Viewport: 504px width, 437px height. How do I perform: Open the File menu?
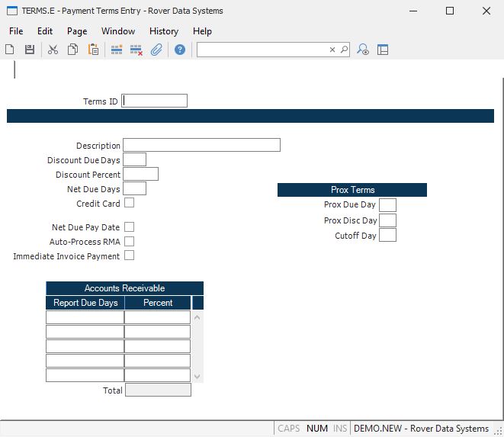16,31
